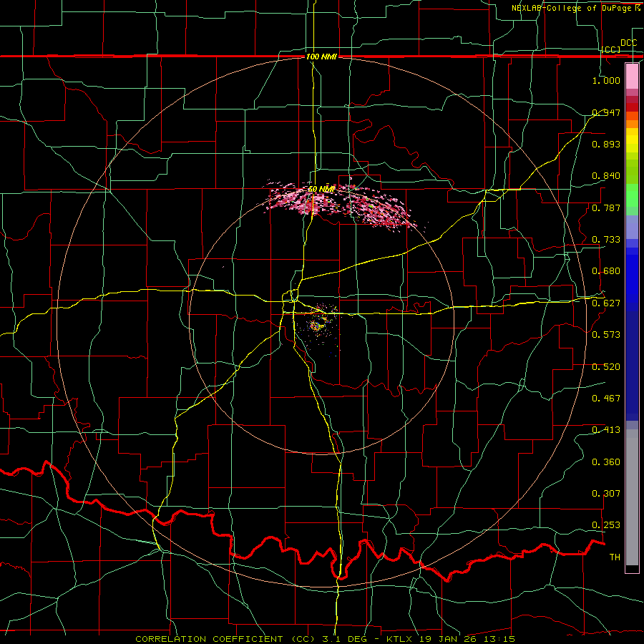Click the TH threshold label
644x644 pixels.
[x=615, y=557]
